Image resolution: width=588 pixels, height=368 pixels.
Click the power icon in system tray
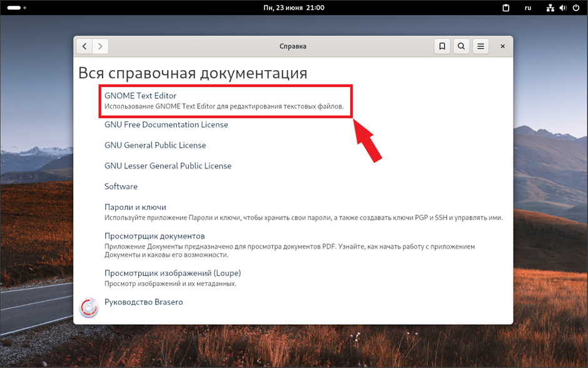point(575,8)
